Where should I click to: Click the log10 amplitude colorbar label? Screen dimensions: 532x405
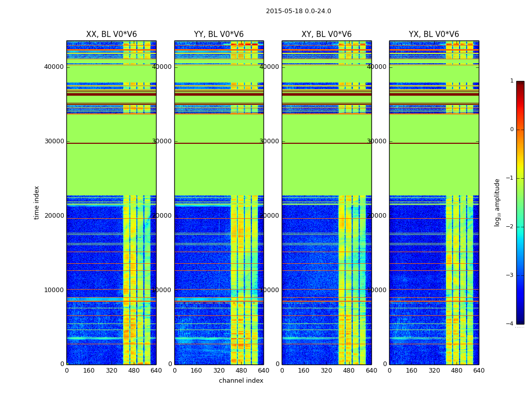point(497,202)
